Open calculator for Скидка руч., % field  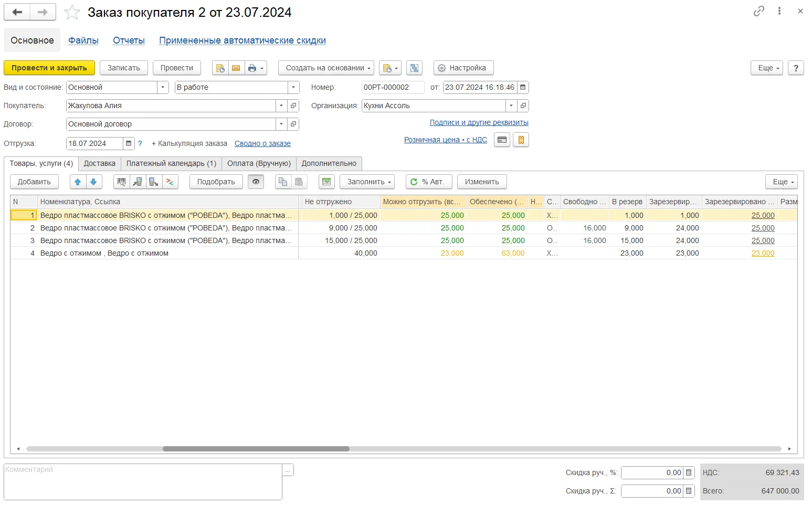point(689,472)
